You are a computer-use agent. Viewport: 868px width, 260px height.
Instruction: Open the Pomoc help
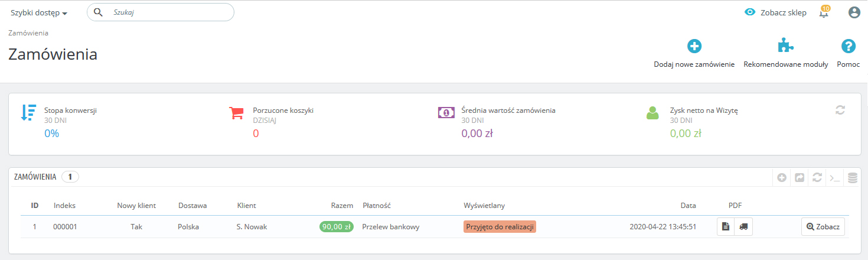tap(848, 54)
